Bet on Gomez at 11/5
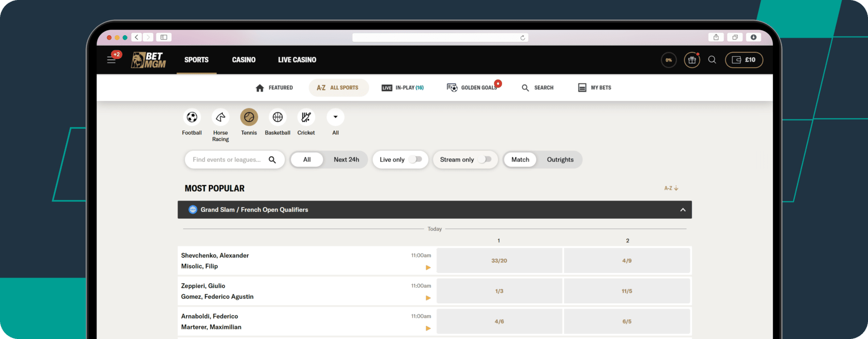This screenshot has height=339, width=868. pyautogui.click(x=627, y=291)
